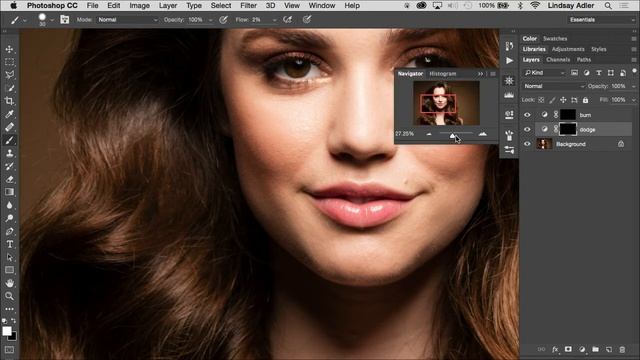Select the Eyedropper tool

point(9,114)
